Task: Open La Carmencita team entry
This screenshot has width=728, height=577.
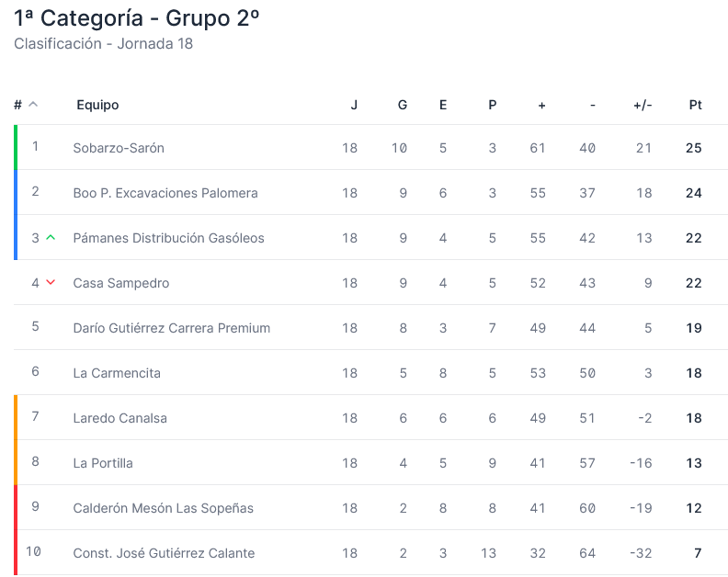Action: coord(117,373)
